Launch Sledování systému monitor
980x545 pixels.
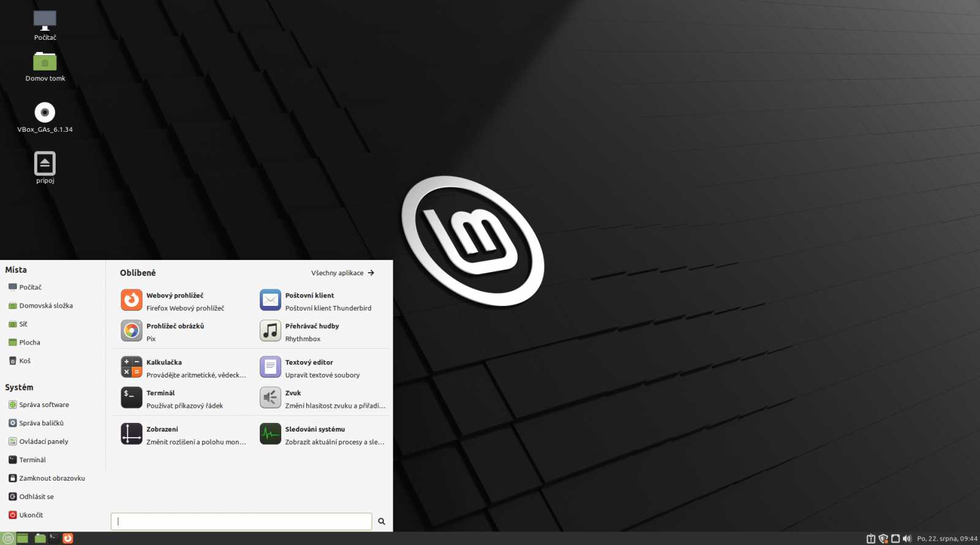click(323, 435)
